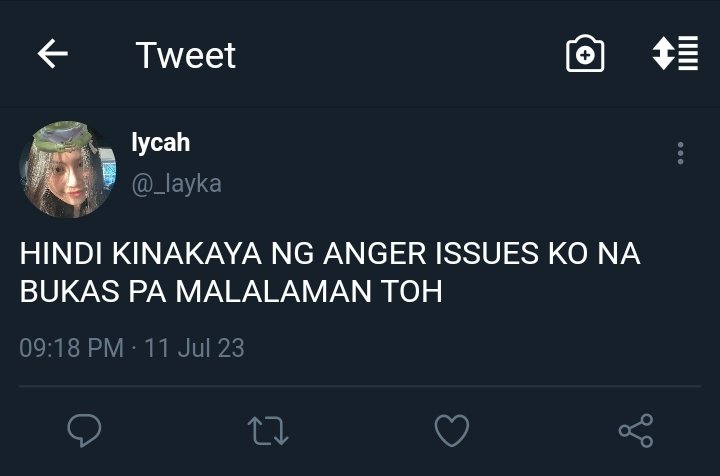Open the three-dot overflow menu on tweet
This screenshot has width=720, height=476.
point(681,153)
